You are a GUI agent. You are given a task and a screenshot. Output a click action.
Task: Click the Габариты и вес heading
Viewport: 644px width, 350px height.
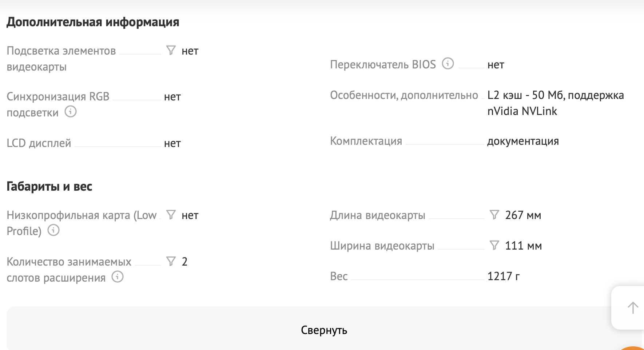[x=49, y=186]
